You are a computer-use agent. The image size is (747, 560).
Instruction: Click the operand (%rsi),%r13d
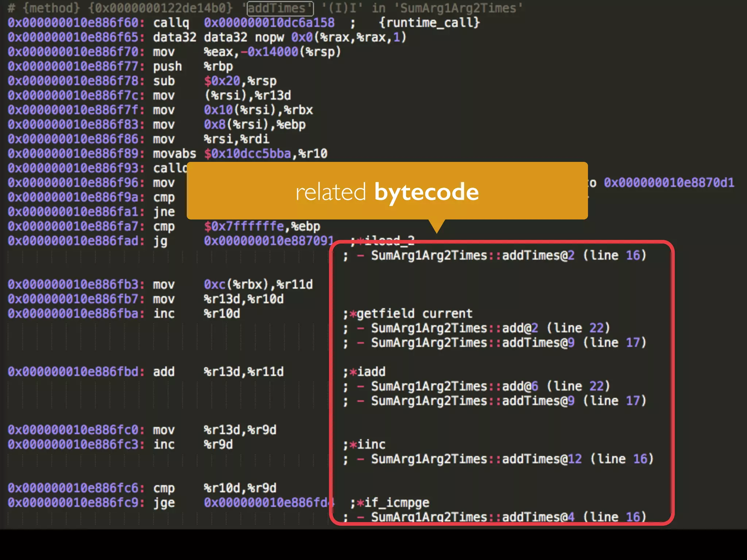(247, 96)
